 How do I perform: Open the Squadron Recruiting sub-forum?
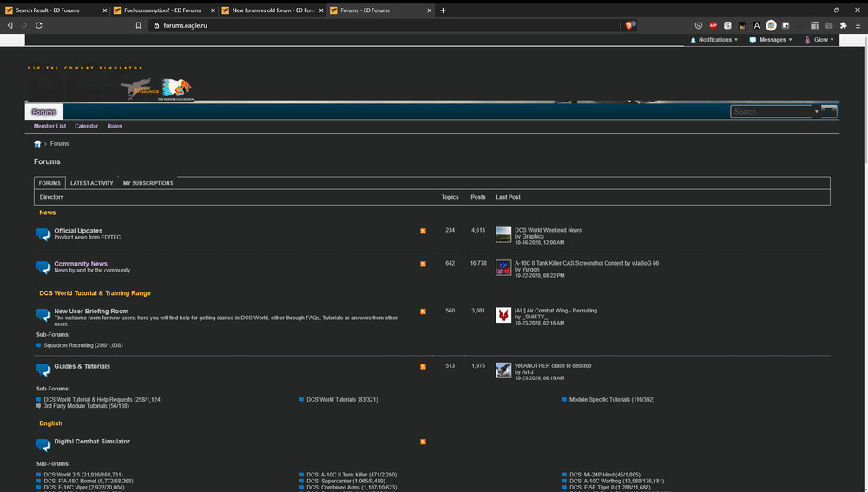coord(83,345)
